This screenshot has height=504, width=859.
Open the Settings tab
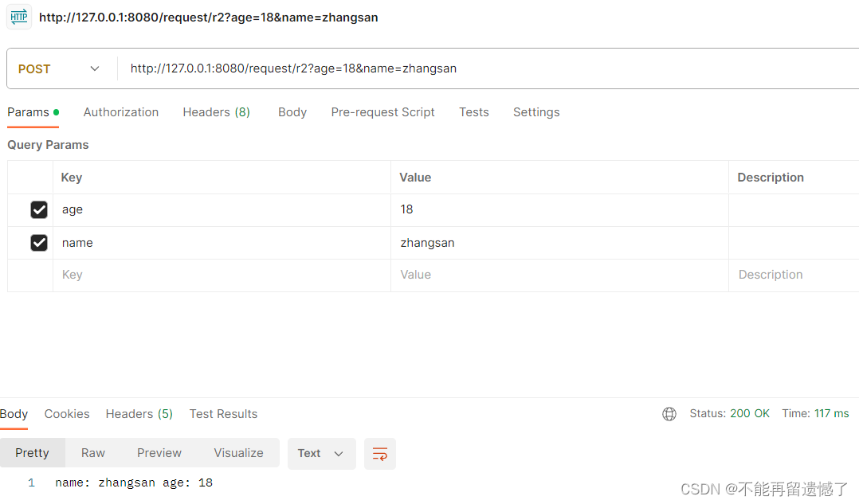pos(536,112)
